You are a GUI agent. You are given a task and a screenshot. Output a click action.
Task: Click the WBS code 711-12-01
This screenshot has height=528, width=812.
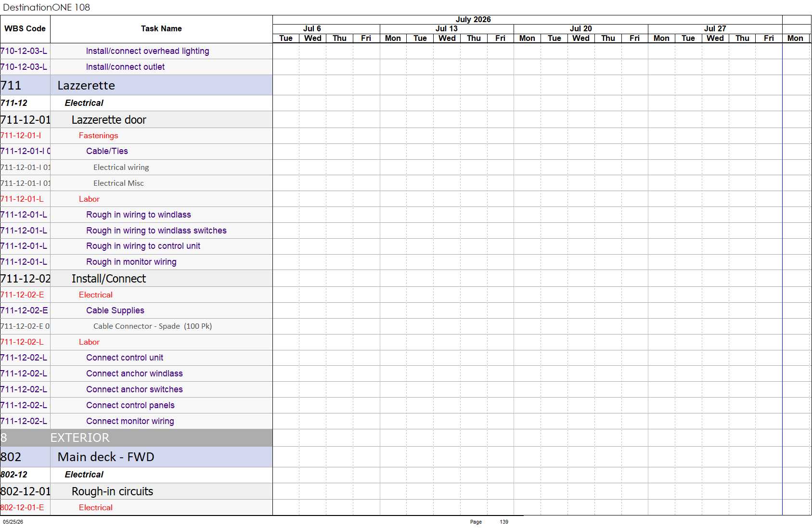[x=26, y=120]
